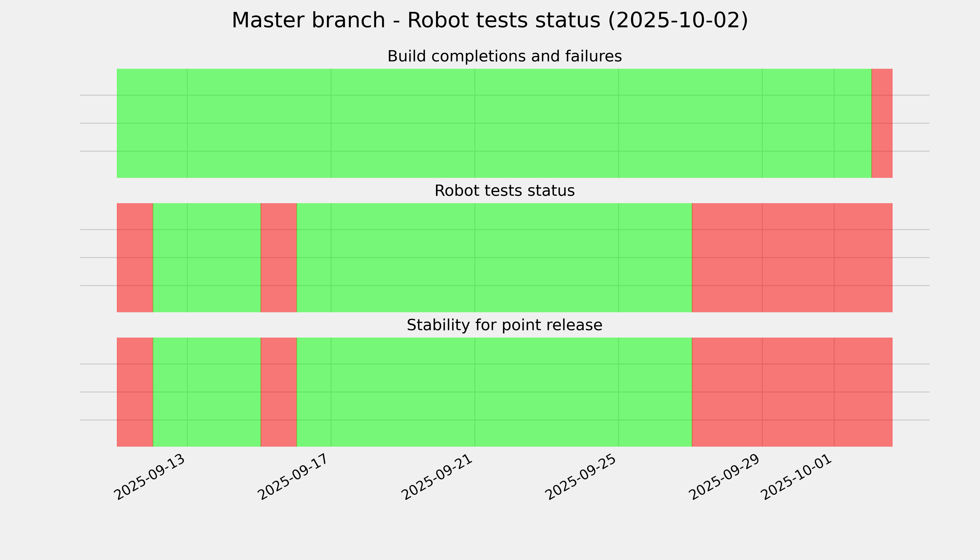Click the large green region in Stability panel
The height and width of the screenshot is (560, 980).
point(494,392)
